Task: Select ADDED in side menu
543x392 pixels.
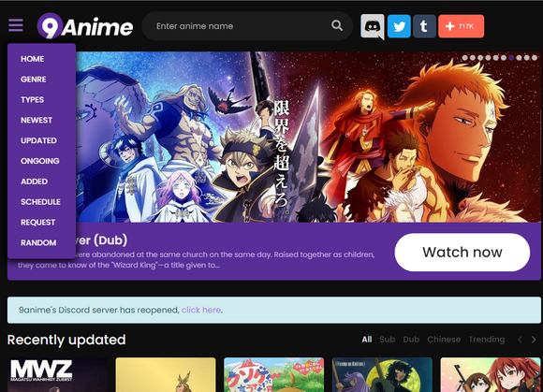Action: (x=34, y=181)
